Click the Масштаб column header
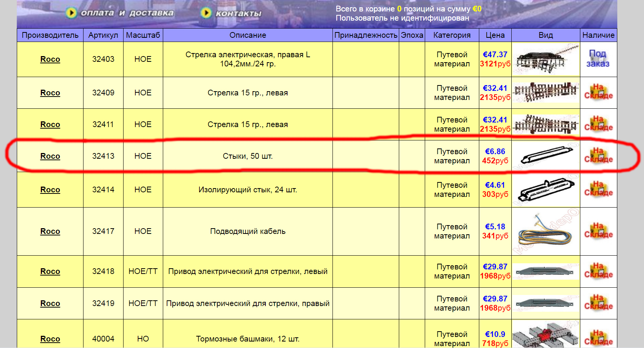 point(143,35)
